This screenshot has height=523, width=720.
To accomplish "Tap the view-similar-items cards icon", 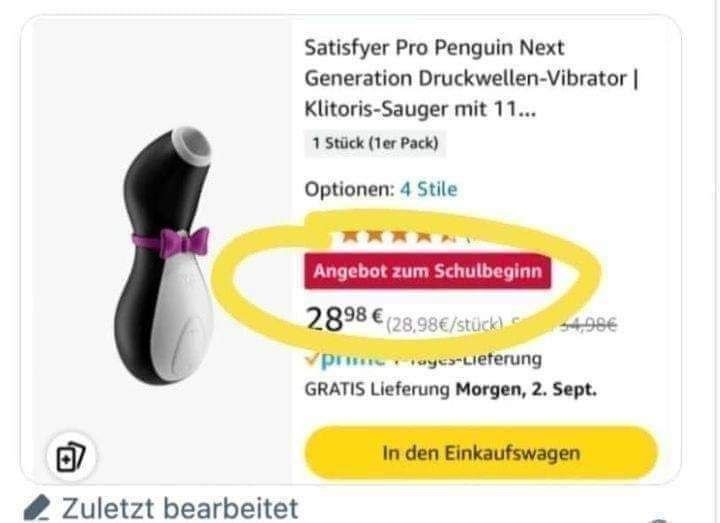I will pyautogui.click(x=71, y=456).
